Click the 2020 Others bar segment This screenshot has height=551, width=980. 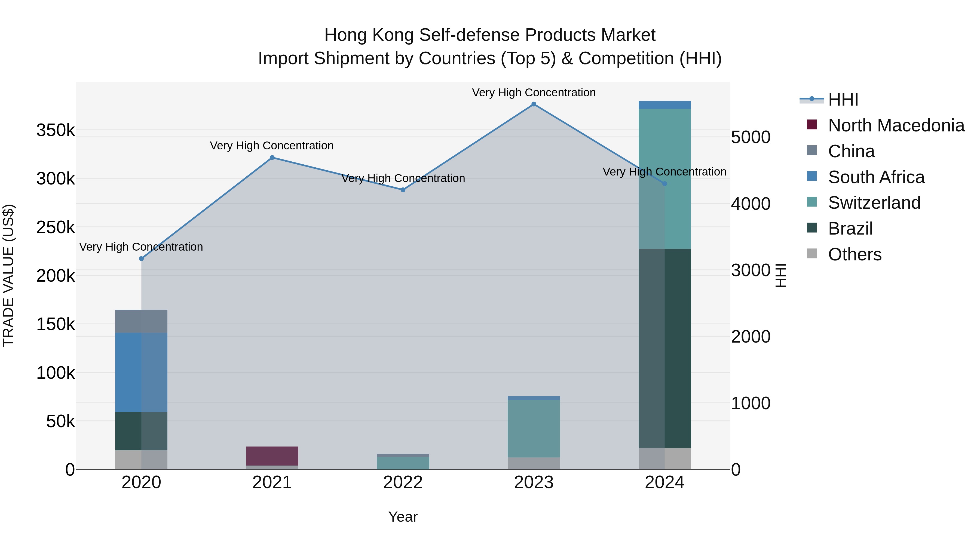click(x=141, y=460)
